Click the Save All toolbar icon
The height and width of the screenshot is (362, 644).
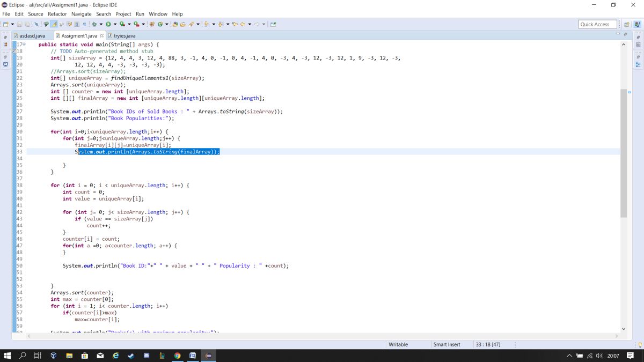point(27,24)
